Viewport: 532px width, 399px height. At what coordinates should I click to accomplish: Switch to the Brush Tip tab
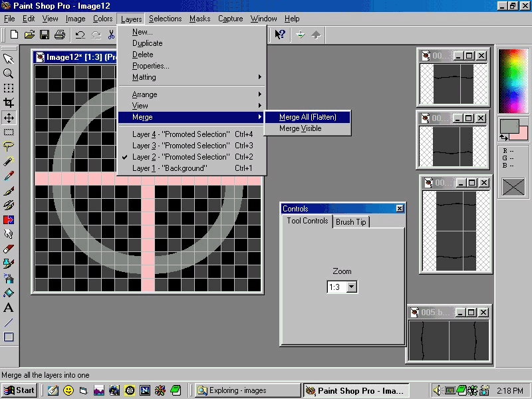point(350,222)
